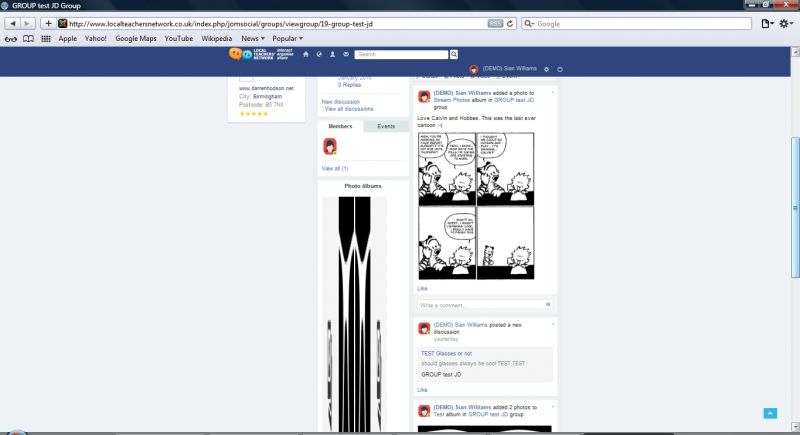Click the Local Teachers Network logo
The height and width of the screenshot is (435, 800).
(261, 54)
